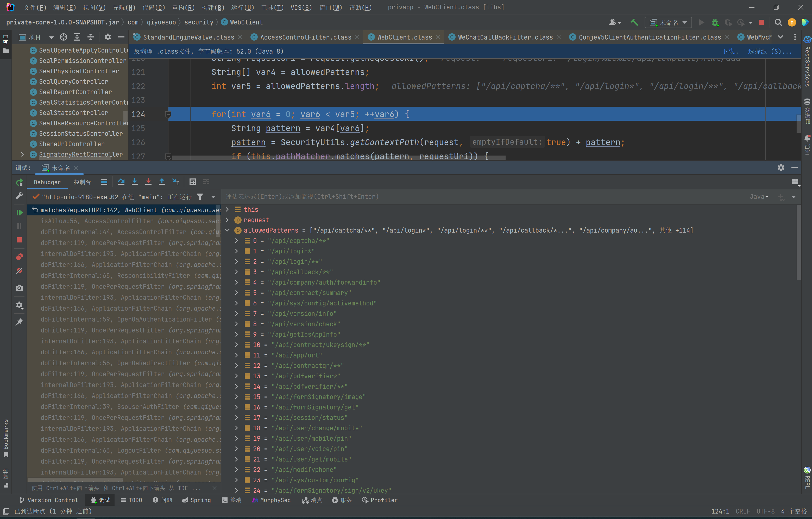Toggle the Pin Tab icon in debug sidebar
This screenshot has height=519, width=812.
[19, 322]
